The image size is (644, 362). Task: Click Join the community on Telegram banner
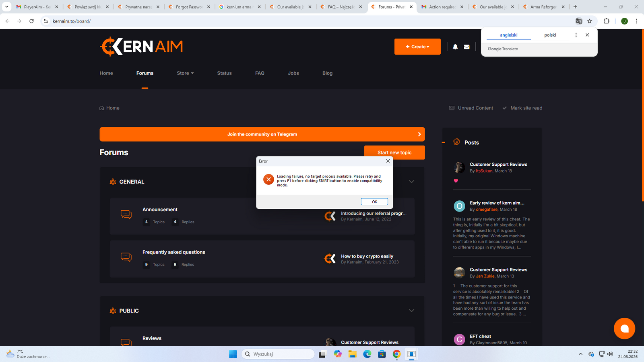pyautogui.click(x=262, y=134)
